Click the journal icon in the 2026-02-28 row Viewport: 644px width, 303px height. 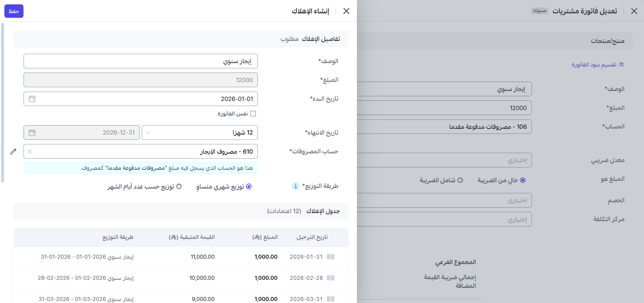coord(330,278)
